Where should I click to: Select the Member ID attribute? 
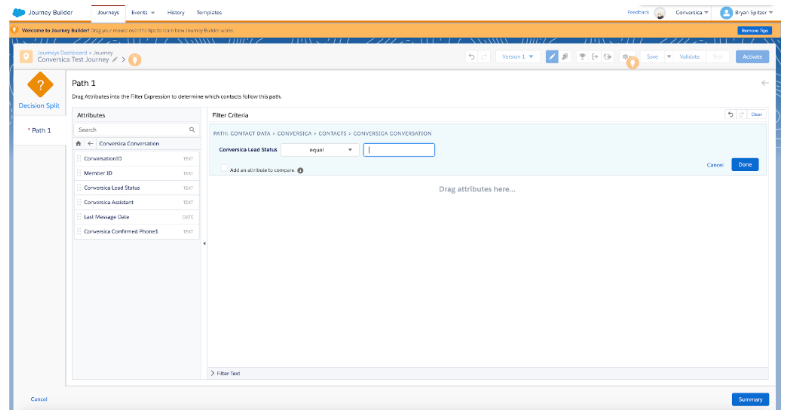click(137, 173)
